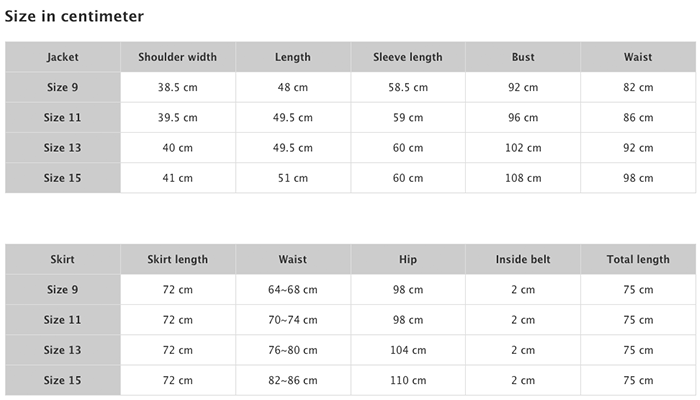
Task: Click the Jacket table header cell
Action: click(62, 57)
